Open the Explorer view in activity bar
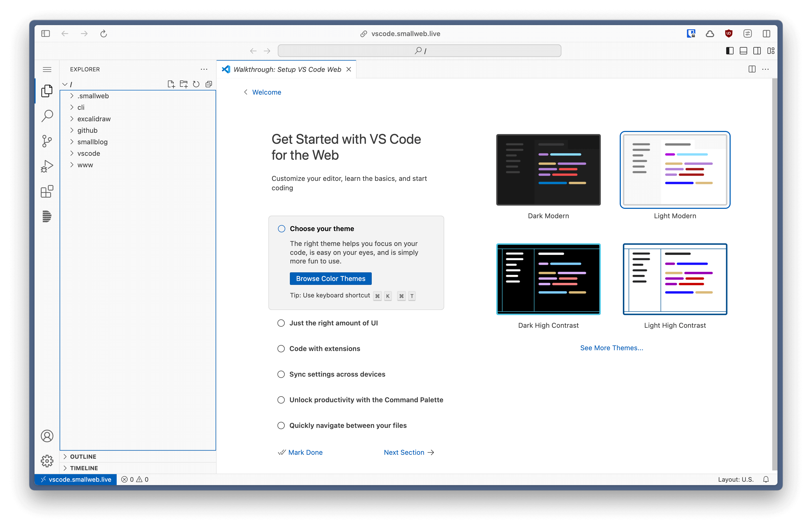This screenshot has height=529, width=812. pyautogui.click(x=47, y=91)
